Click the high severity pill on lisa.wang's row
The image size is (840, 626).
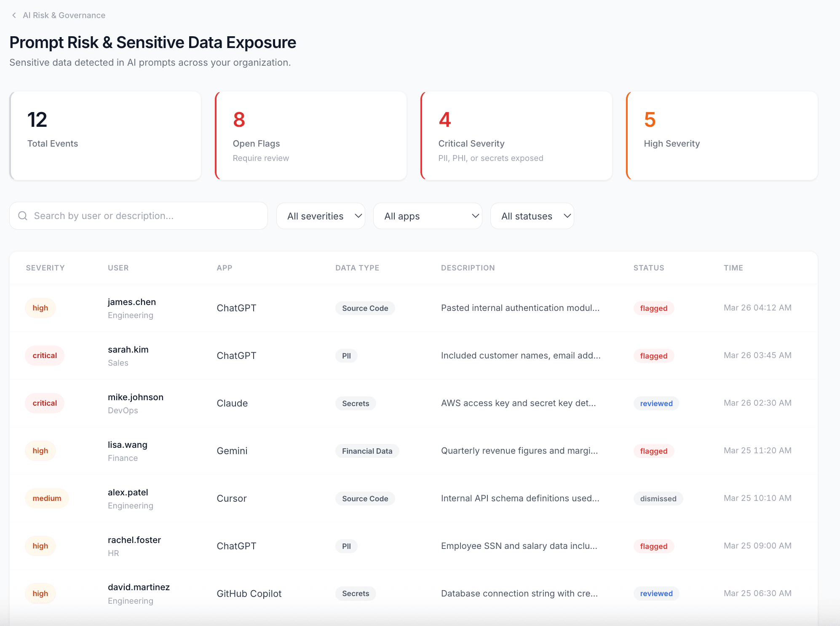tap(40, 451)
